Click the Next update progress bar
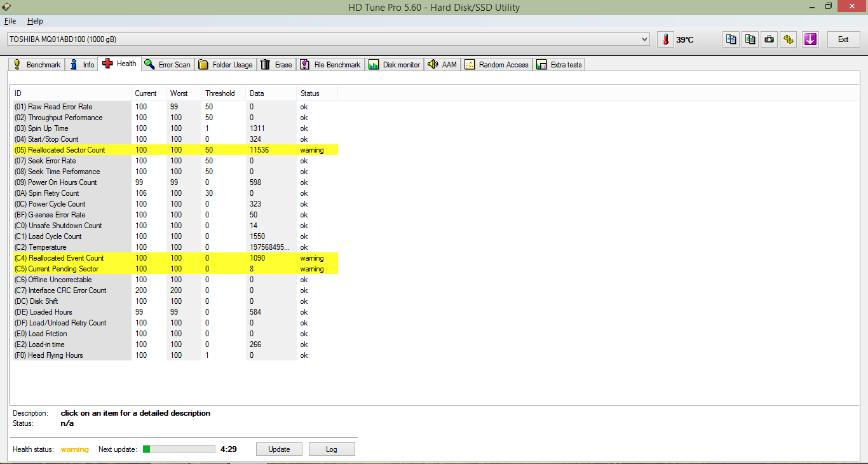Viewport: 868px width, 464px height. pos(179,449)
